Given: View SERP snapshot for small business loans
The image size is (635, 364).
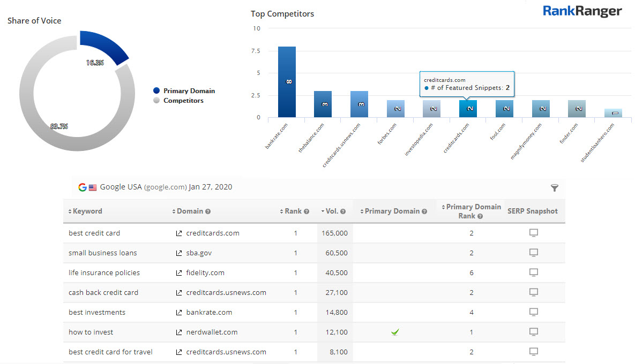Looking at the screenshot, I should pyautogui.click(x=533, y=253).
